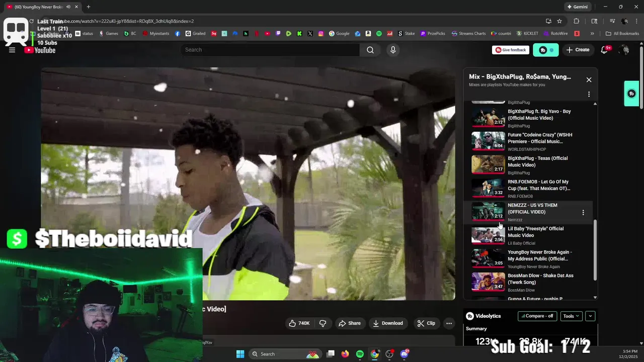Click the YouTube search input field

pyautogui.click(x=270, y=50)
